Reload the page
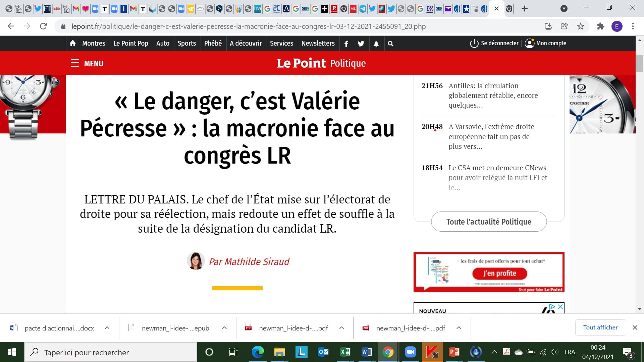The width and height of the screenshot is (644, 362). coord(43,26)
